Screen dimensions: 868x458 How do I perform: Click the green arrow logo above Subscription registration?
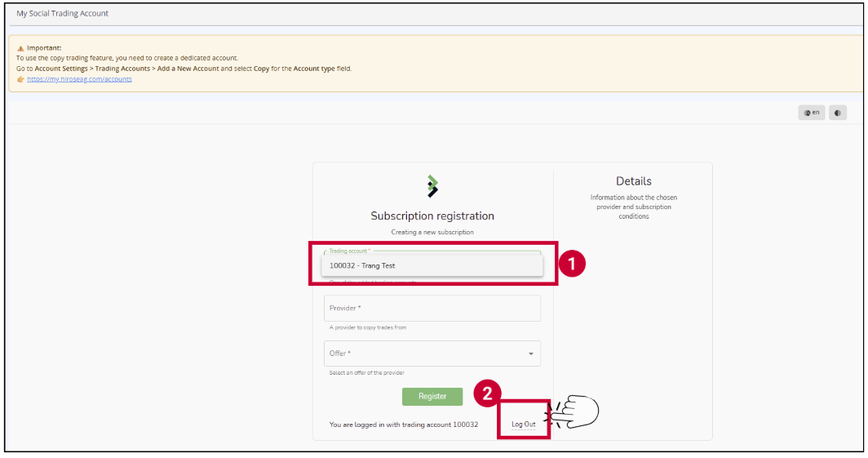click(x=432, y=186)
